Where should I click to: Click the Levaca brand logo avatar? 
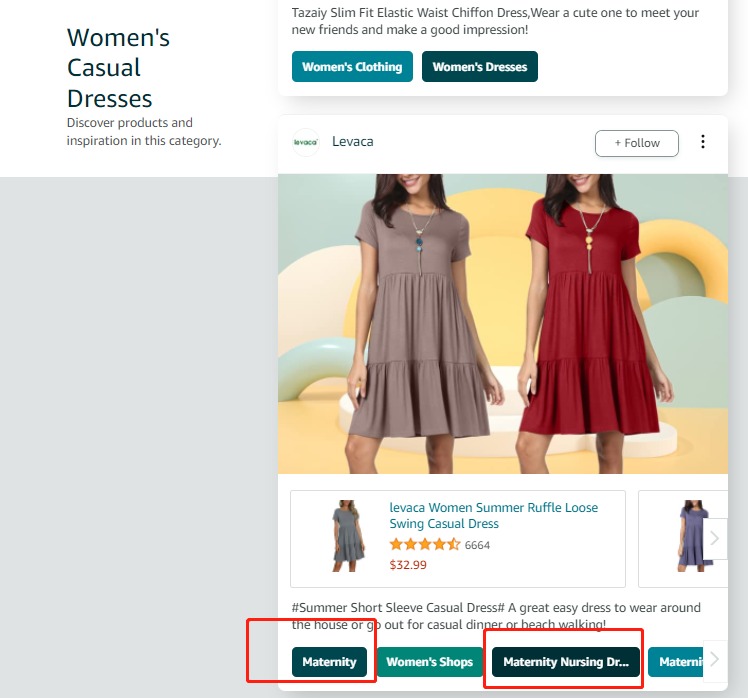pyautogui.click(x=306, y=142)
